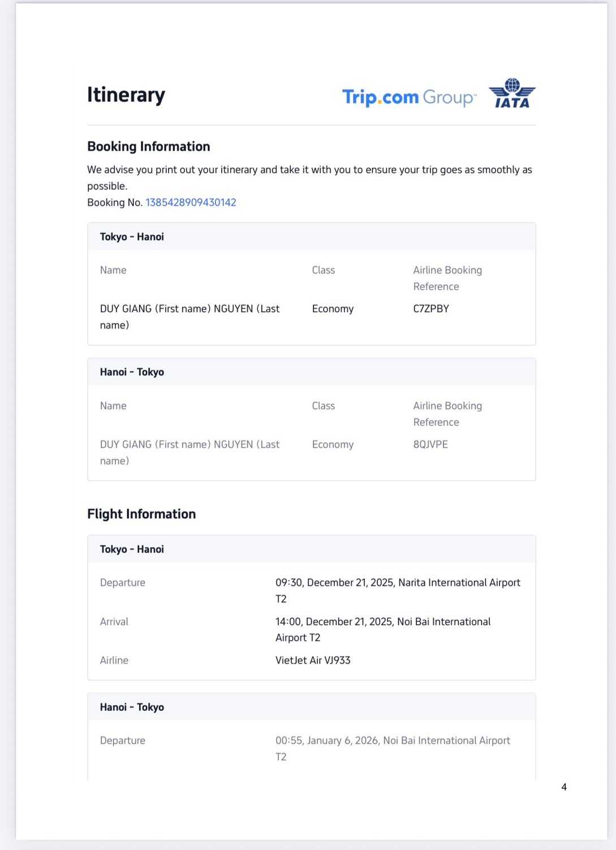Click the VietJet Air VJ933 flight number
Viewport: 616px width, 850px height.
point(313,660)
